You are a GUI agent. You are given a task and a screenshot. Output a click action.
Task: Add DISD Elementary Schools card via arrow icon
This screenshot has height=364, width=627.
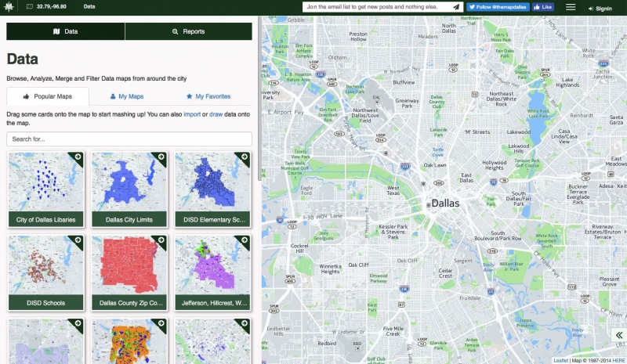click(245, 157)
